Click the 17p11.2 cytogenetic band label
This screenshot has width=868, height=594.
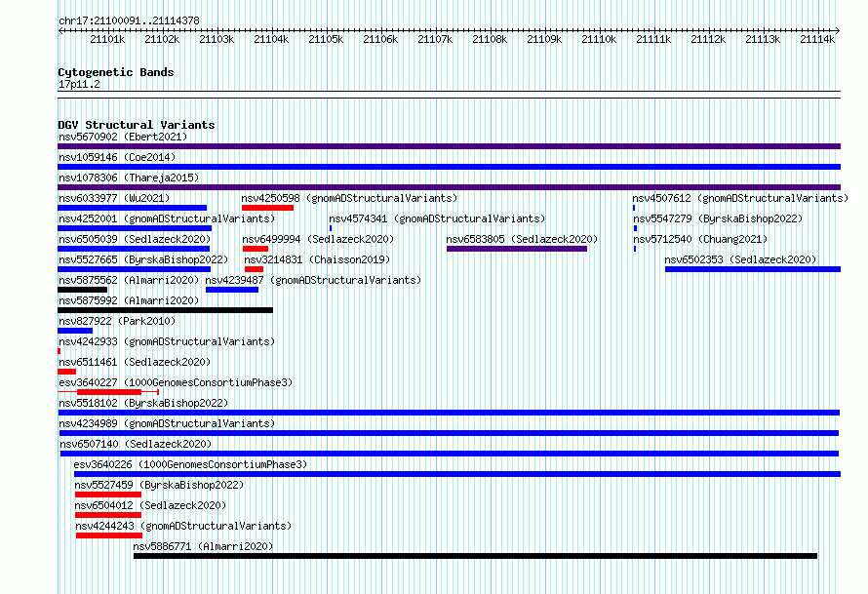tap(79, 84)
